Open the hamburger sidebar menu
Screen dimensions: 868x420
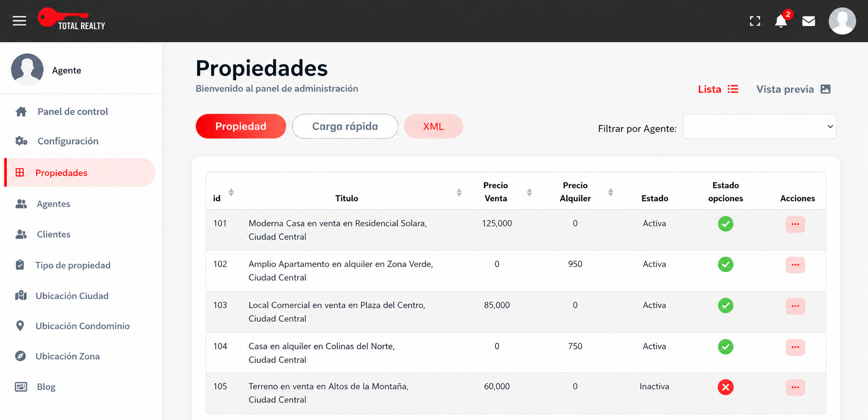click(x=19, y=21)
